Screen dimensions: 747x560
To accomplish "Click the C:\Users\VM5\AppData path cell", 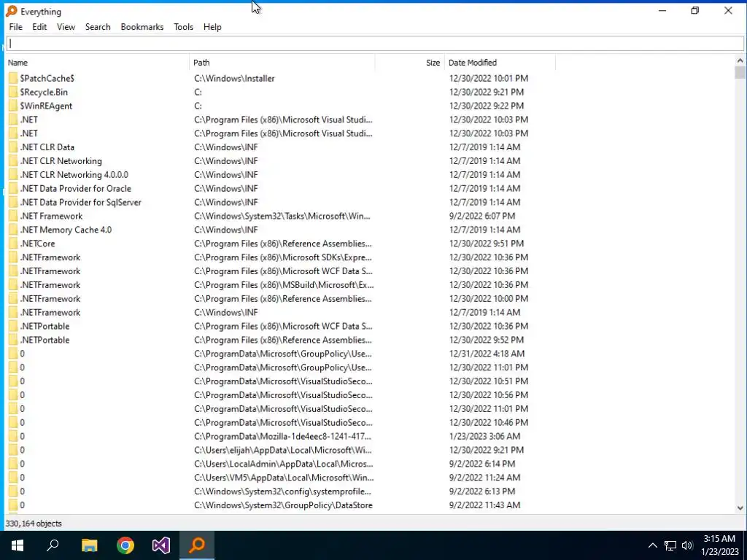I will click(x=284, y=478).
